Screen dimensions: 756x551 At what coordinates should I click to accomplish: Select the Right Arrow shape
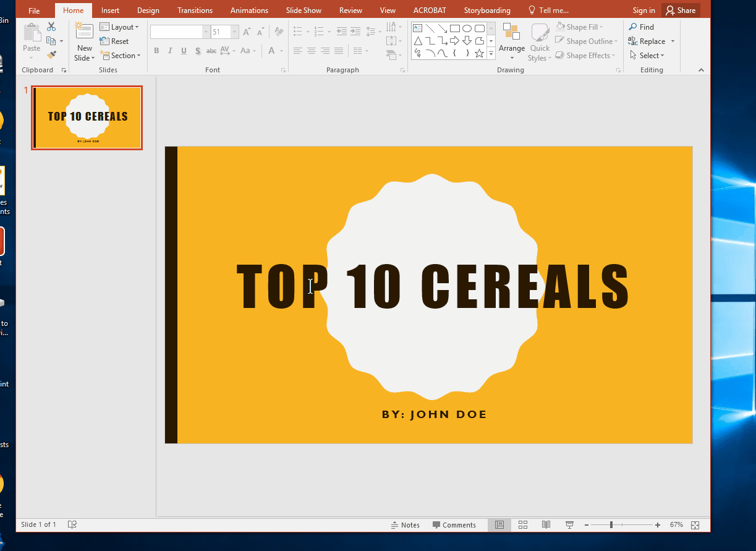click(x=454, y=41)
